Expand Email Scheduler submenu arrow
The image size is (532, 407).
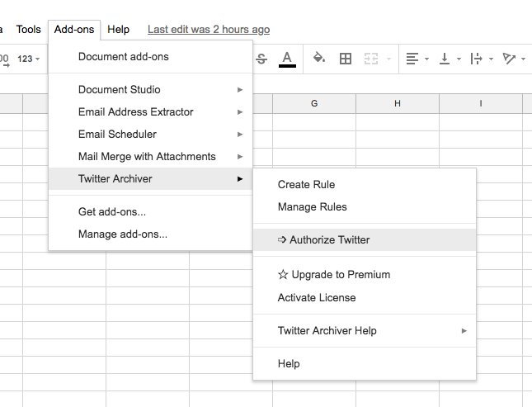[x=240, y=135]
